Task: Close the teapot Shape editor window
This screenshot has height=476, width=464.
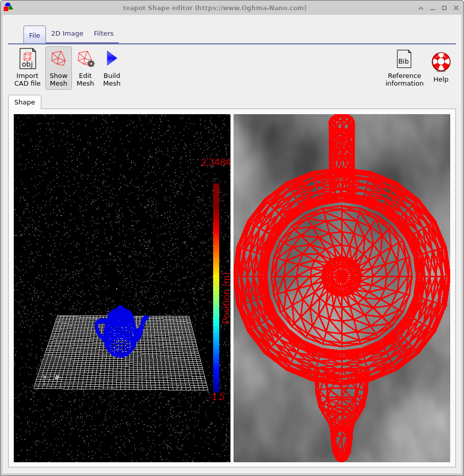Action: coord(456,8)
